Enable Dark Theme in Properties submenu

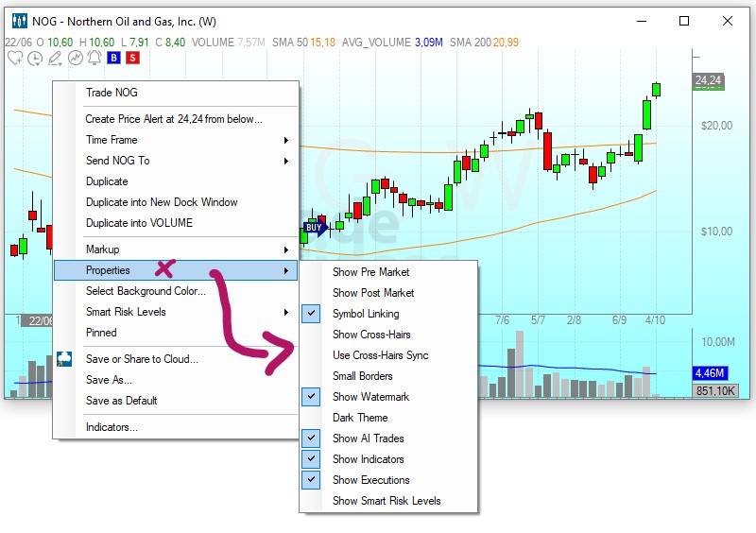point(360,418)
